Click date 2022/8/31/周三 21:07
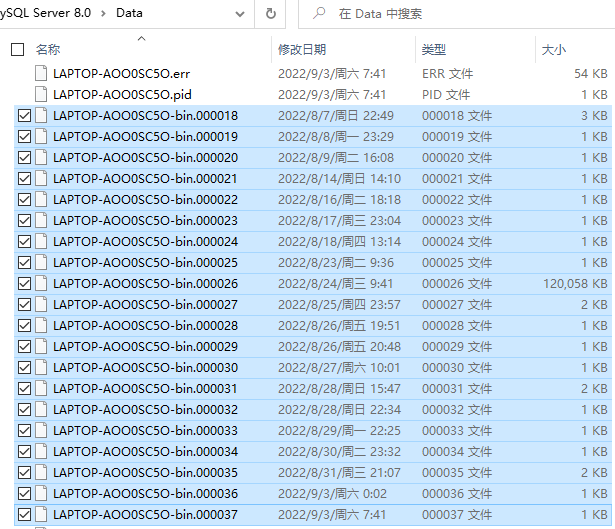 [x=339, y=473]
